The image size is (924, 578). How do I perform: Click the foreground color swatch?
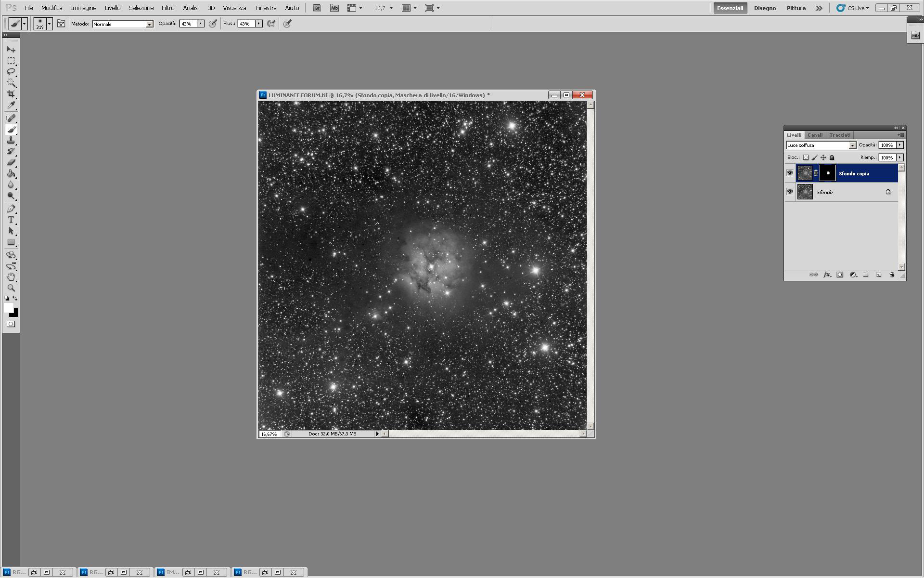click(x=8, y=308)
